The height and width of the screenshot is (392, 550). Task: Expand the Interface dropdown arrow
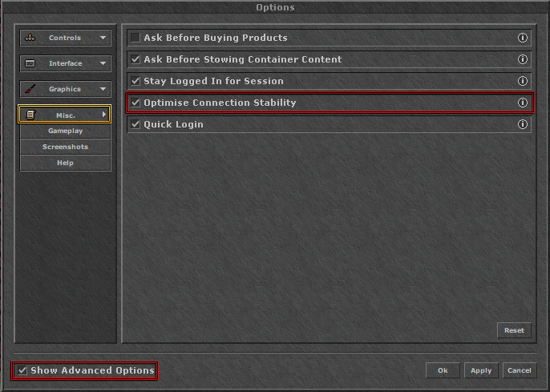pos(103,63)
